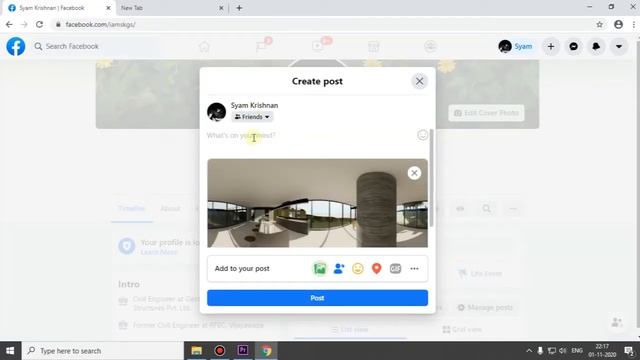Image resolution: width=640 pixels, height=360 pixels.
Task: Tag friends using the blue people icon
Action: [x=339, y=269]
